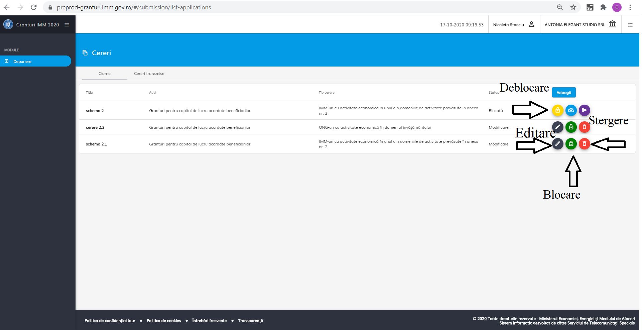Viewport: 644px width, 330px height.
Task: Delete schema 2.1 with the red trash icon
Action: coord(584,144)
